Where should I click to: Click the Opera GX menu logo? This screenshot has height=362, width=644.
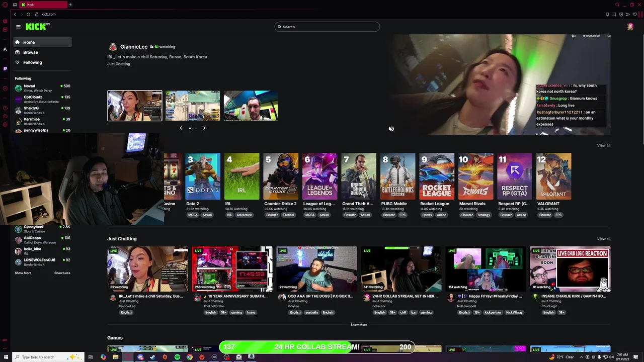point(5,5)
